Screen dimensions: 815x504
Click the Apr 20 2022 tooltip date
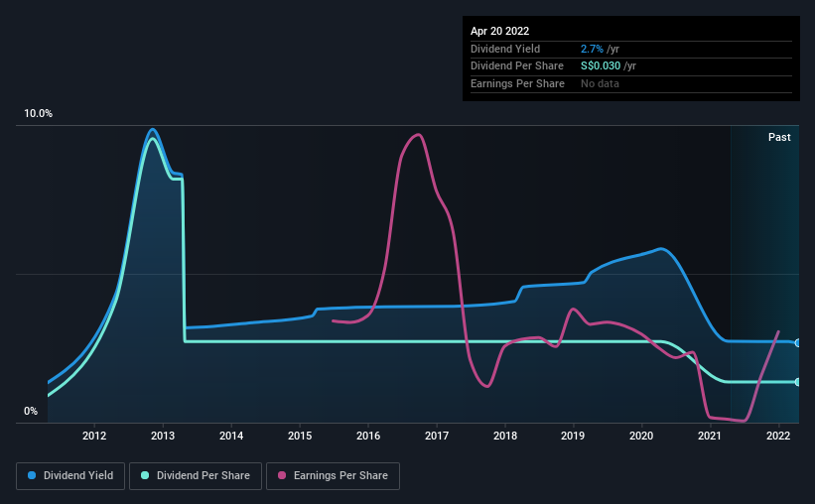[x=499, y=31]
